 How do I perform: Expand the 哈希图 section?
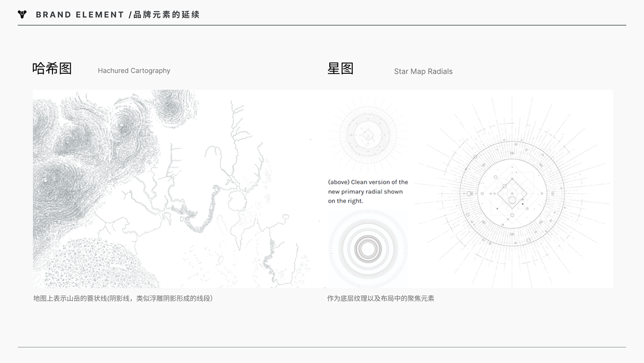[52, 68]
